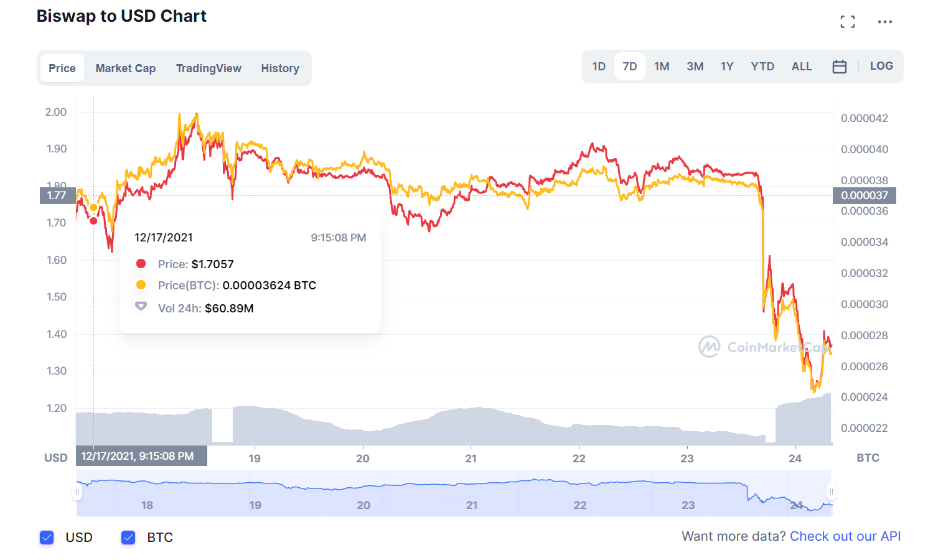Click the yellow BTC price marker dot
Screen dimensions: 928x560
coord(93,208)
